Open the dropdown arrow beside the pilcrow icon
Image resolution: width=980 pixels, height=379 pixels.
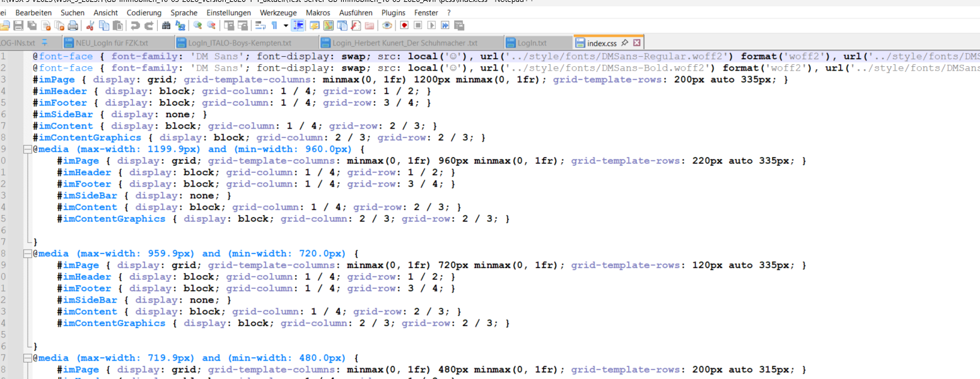point(286,26)
